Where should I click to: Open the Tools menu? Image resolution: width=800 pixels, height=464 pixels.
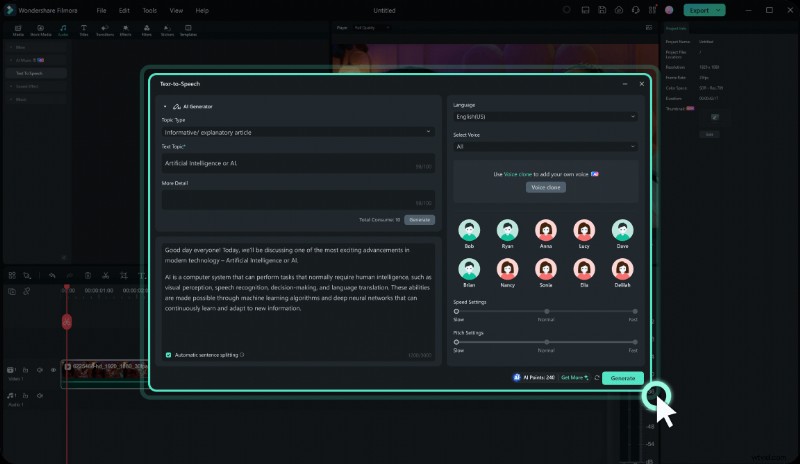tap(149, 10)
